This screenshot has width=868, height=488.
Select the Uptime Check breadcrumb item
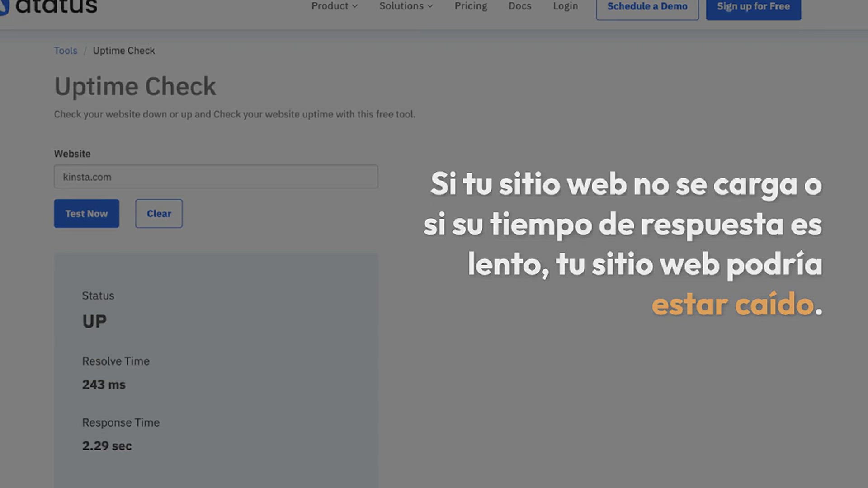tap(124, 51)
